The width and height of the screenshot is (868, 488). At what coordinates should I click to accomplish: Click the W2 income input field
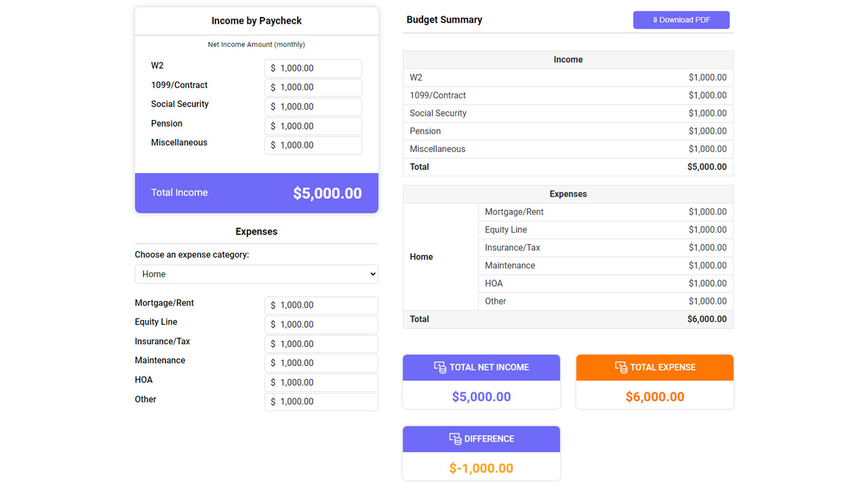[x=313, y=68]
